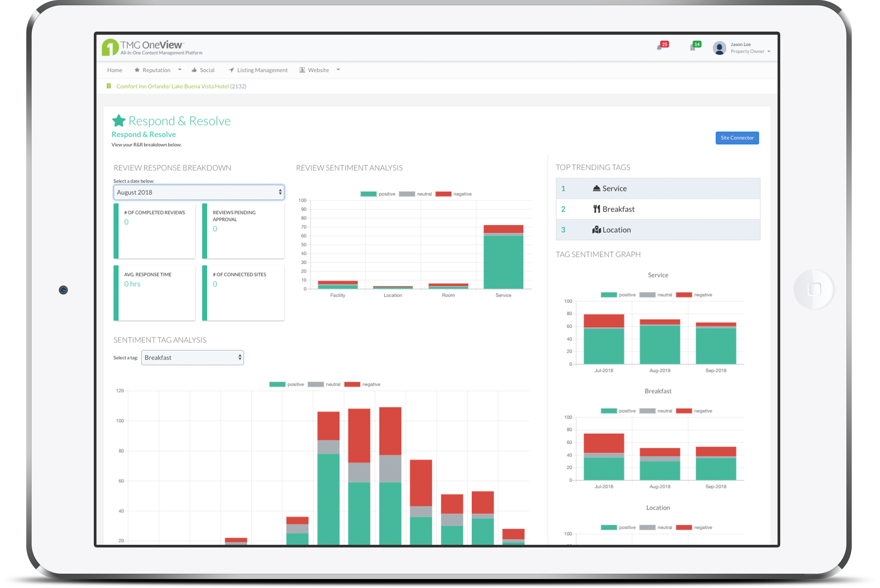This screenshot has height=588, width=880.
Task: Click the Site Connector button
Action: pos(737,138)
